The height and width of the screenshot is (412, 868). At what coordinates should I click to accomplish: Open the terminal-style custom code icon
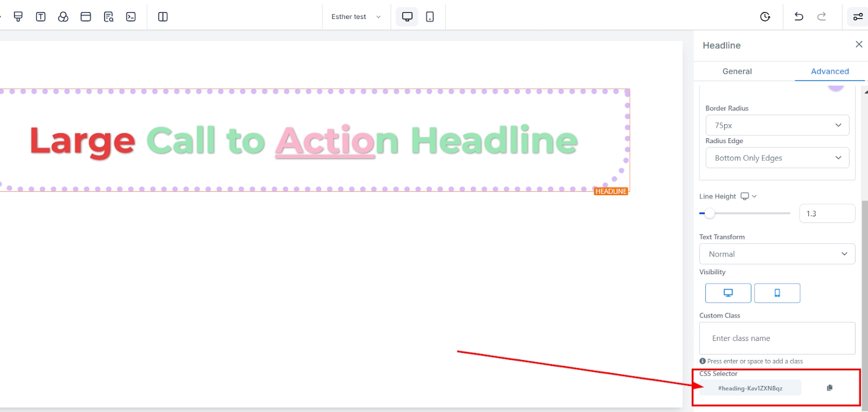point(131,17)
